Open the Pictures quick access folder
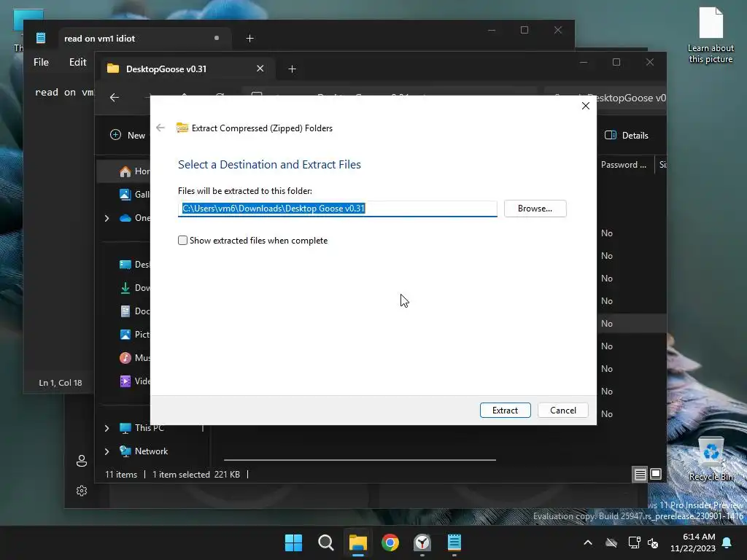The height and width of the screenshot is (560, 747). coord(134,334)
